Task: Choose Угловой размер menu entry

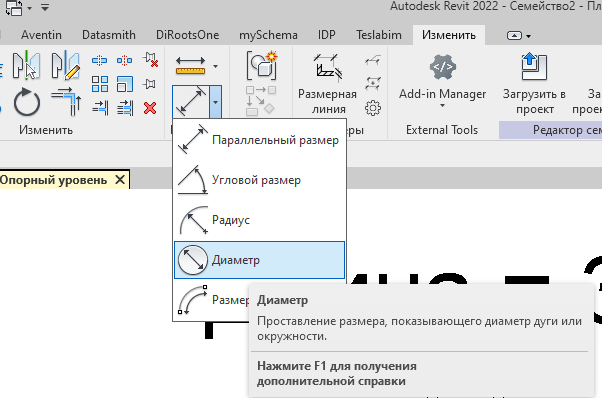Action: point(259,180)
